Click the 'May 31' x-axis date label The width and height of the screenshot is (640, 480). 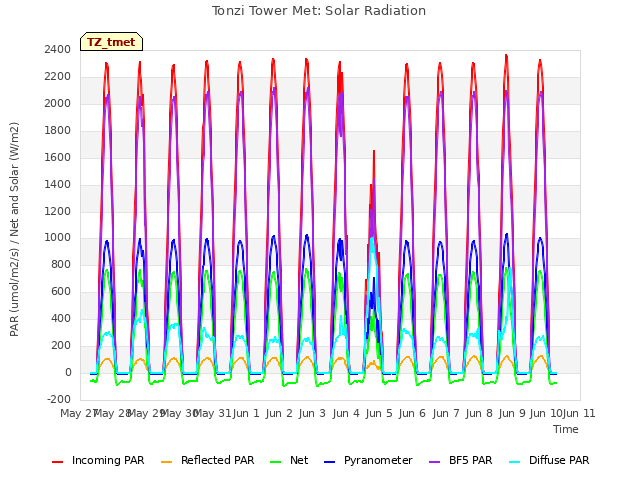click(x=212, y=413)
